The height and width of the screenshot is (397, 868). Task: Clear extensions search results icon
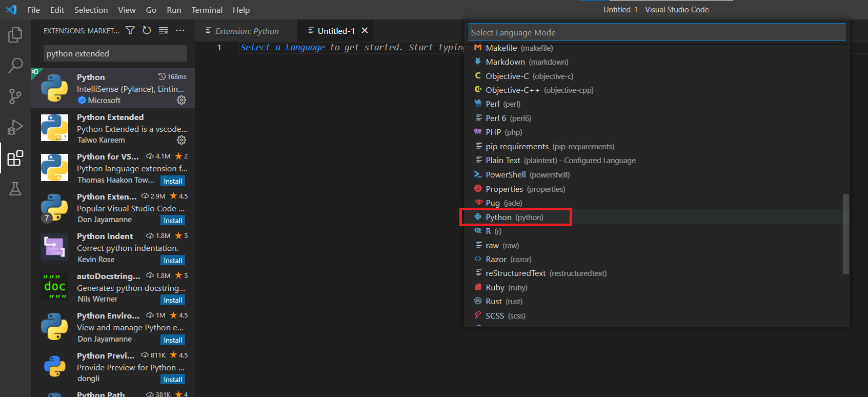[x=164, y=31]
